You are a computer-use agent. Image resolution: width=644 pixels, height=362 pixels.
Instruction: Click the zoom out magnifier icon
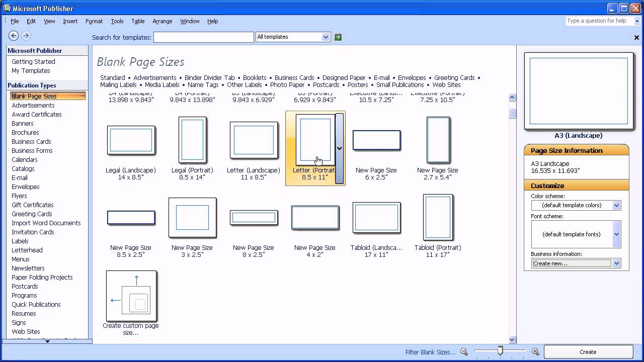point(464,352)
